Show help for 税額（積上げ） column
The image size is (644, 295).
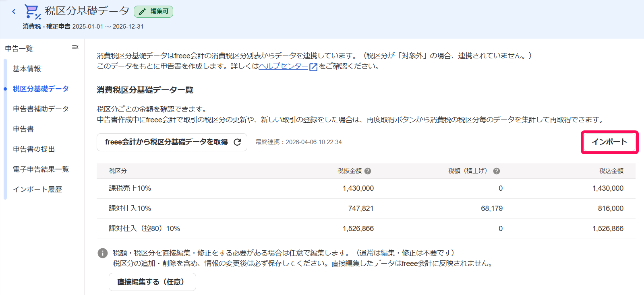[497, 171]
